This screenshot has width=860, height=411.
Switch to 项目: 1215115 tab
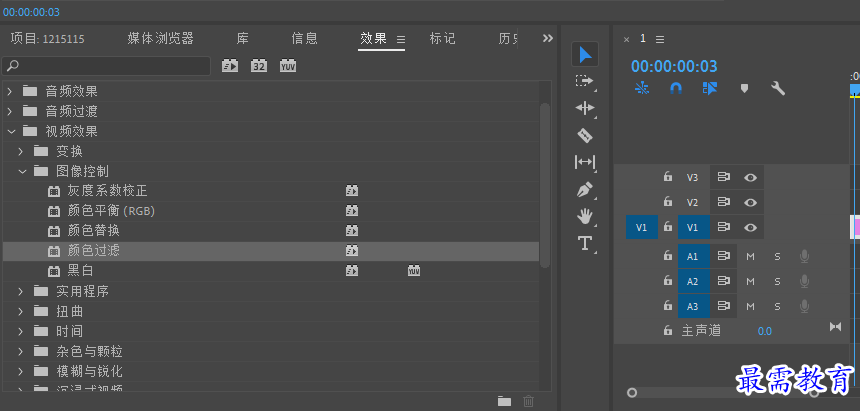pyautogui.click(x=47, y=38)
